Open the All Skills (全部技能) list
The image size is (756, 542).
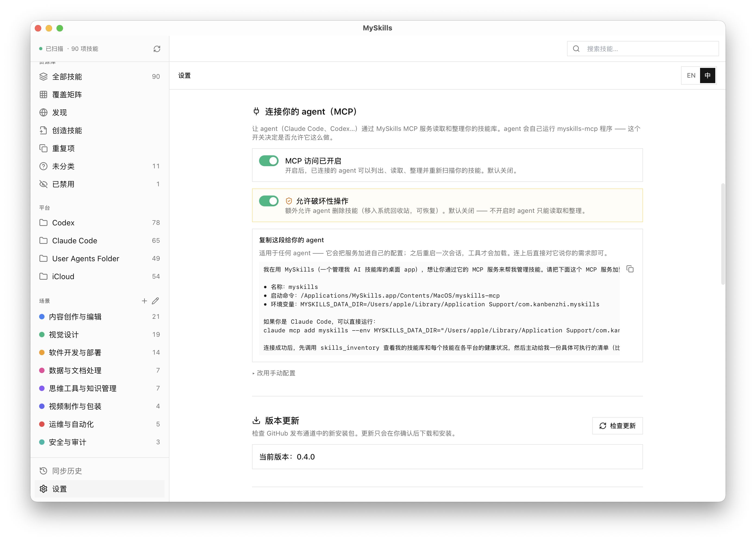[99, 77]
